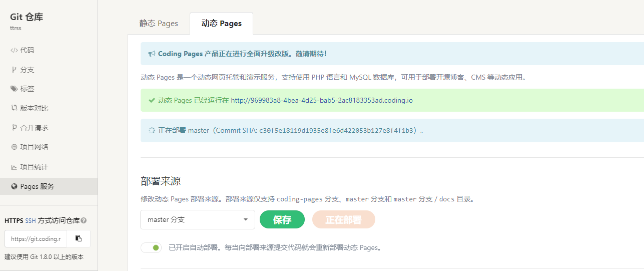Click the megaphone announcement icon
The image size is (644, 271).
(152, 54)
